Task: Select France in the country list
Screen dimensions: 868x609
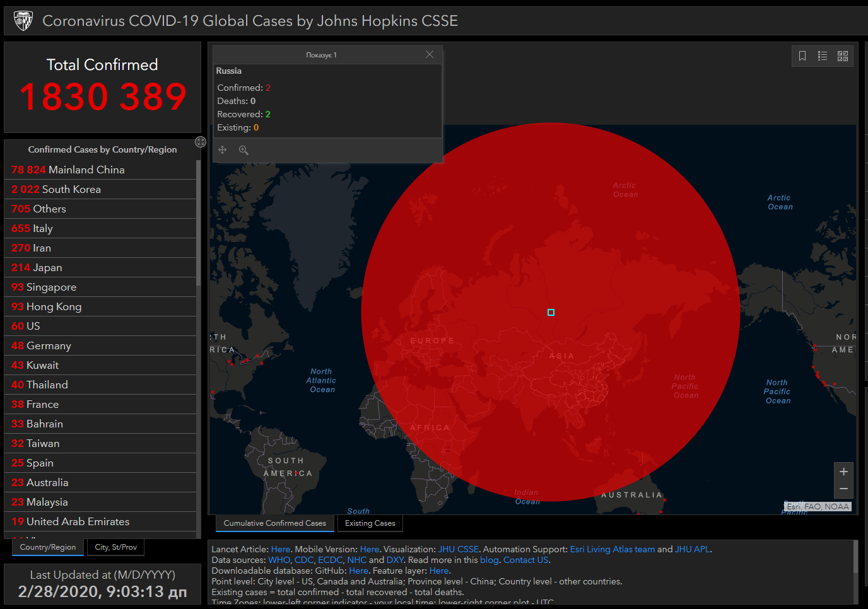Action: coord(101,404)
